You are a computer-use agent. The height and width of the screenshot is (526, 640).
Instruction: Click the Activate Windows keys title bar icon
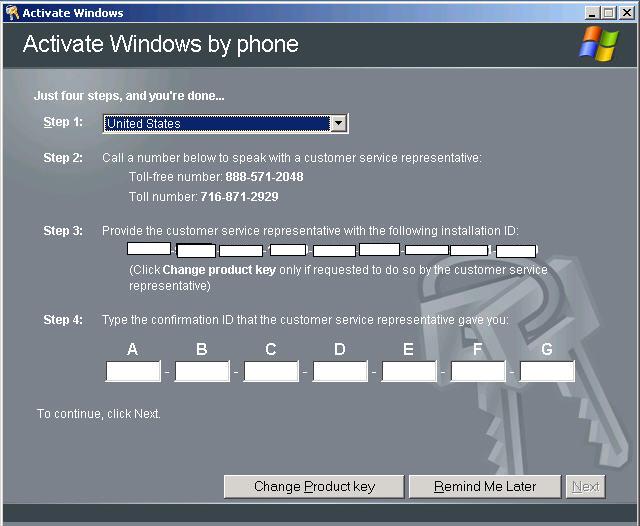12,13
